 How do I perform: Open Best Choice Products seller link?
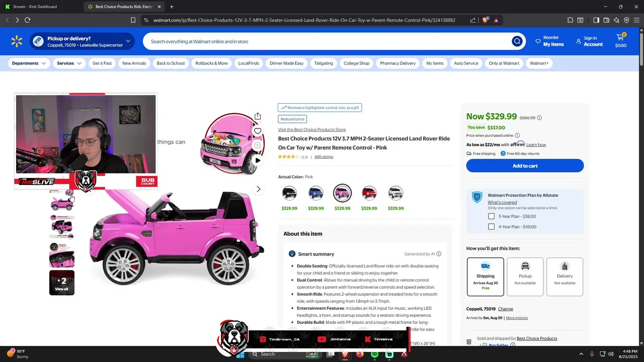tap(537, 338)
